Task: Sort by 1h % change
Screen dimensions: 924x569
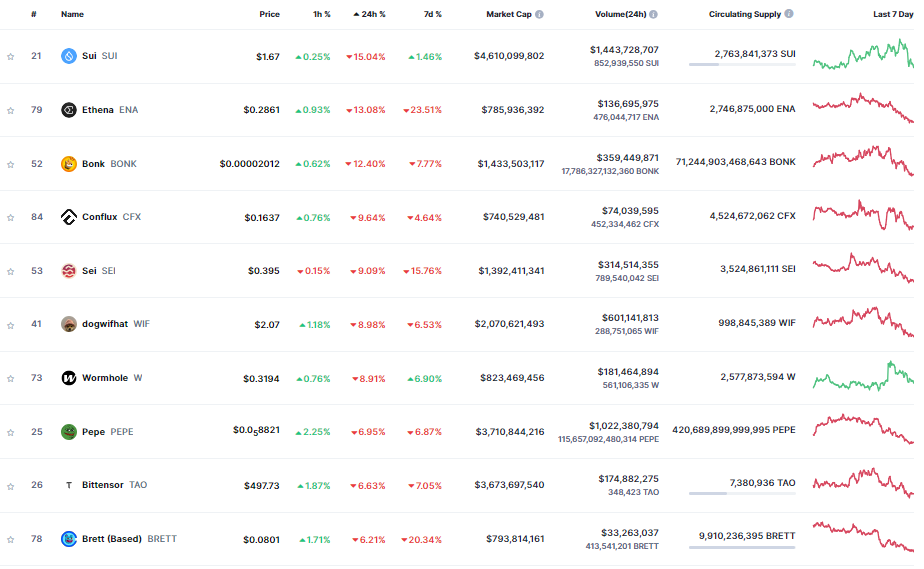Action: click(321, 14)
